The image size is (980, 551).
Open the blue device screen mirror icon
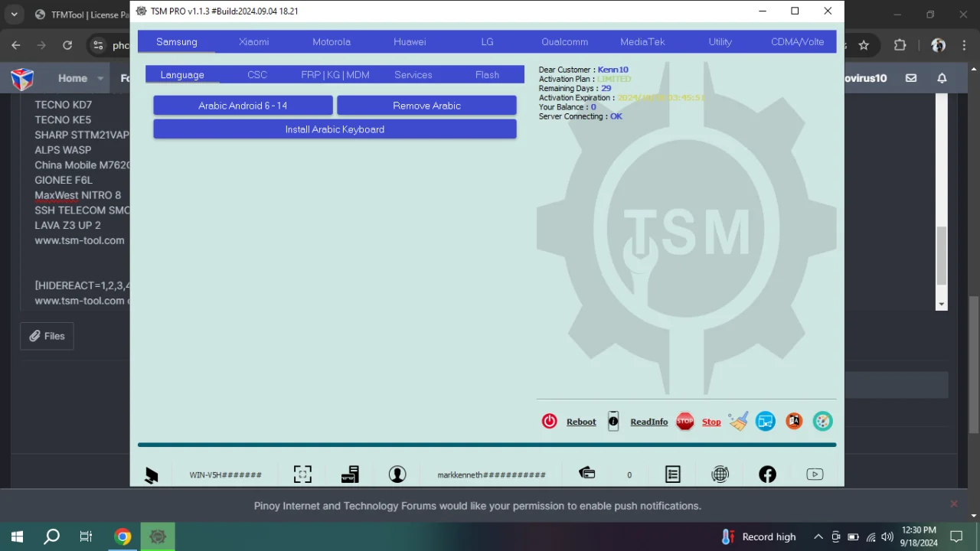coord(766,421)
